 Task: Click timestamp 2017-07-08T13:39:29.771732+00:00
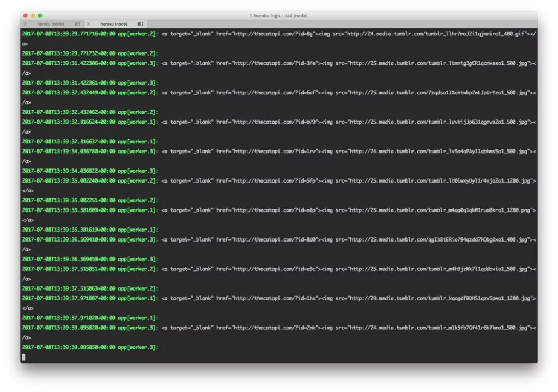click(x=69, y=53)
